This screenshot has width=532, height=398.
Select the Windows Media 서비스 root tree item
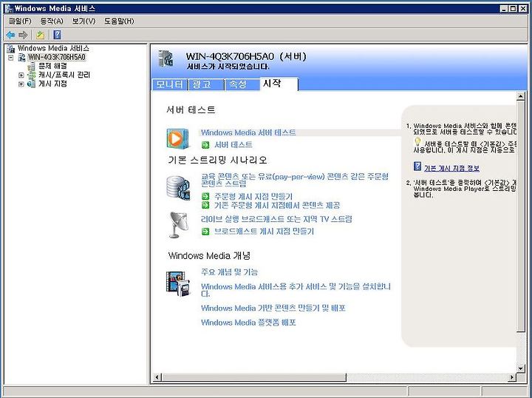53,49
